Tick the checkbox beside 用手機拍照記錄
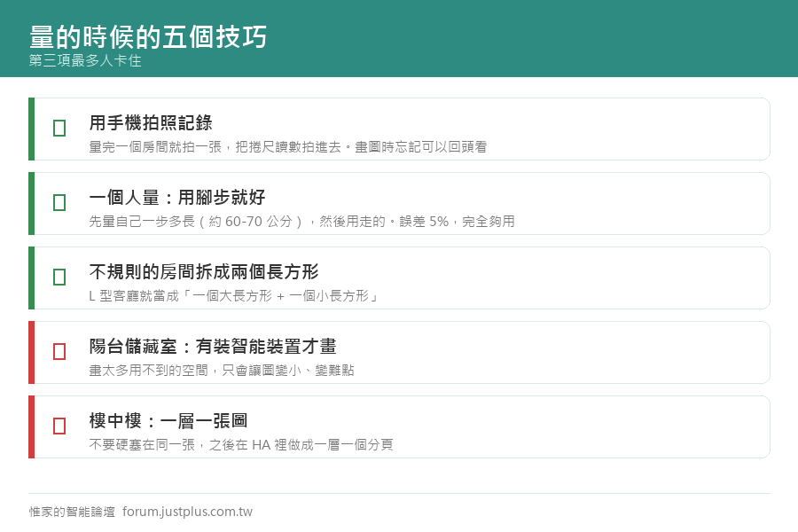 tap(59, 129)
